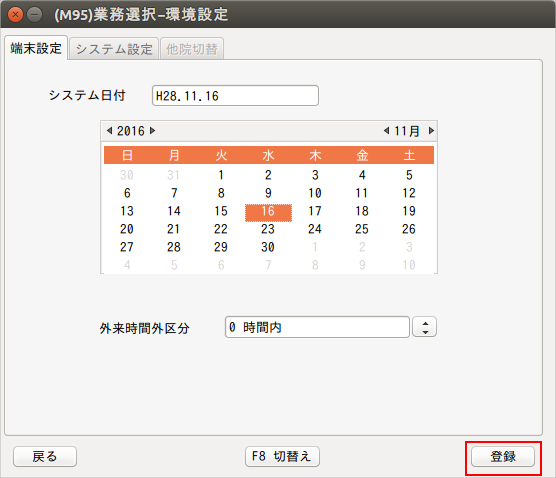Minimize the 業務選択-環境設定 window
This screenshot has height=478, width=556.
point(35,15)
